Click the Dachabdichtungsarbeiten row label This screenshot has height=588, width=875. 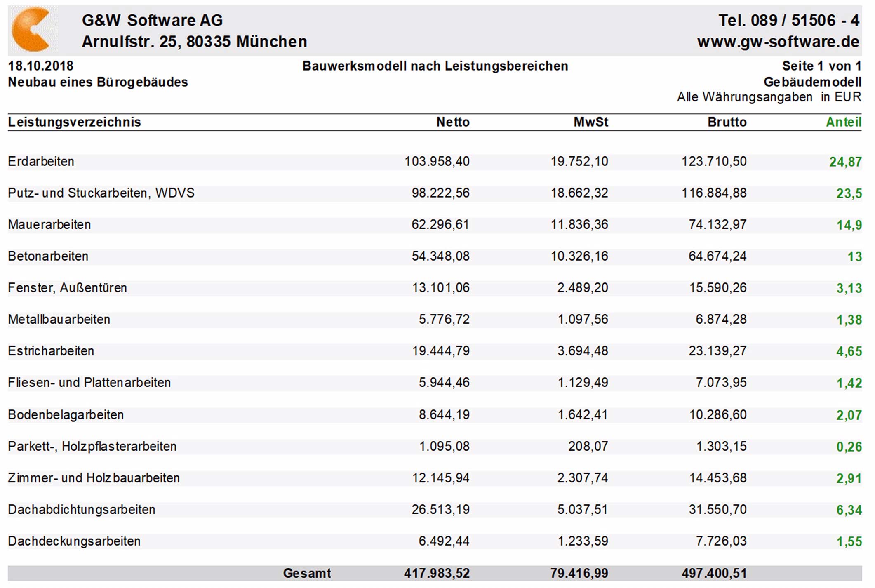82,510
